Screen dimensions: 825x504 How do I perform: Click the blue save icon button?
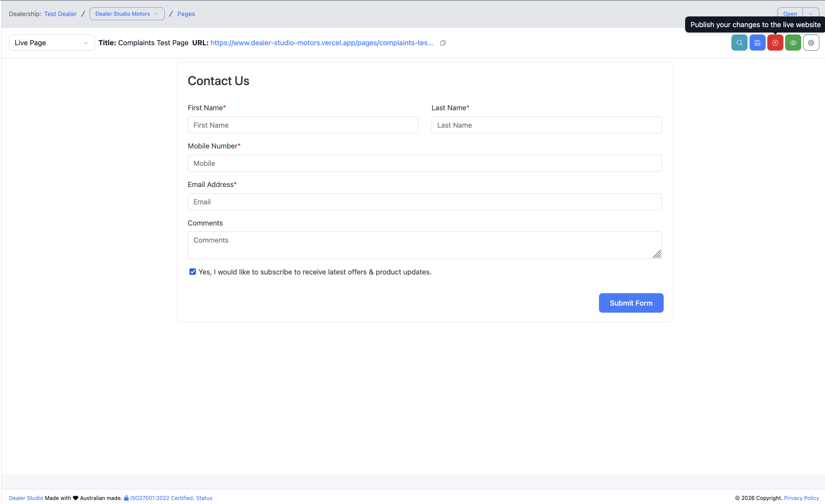757,43
